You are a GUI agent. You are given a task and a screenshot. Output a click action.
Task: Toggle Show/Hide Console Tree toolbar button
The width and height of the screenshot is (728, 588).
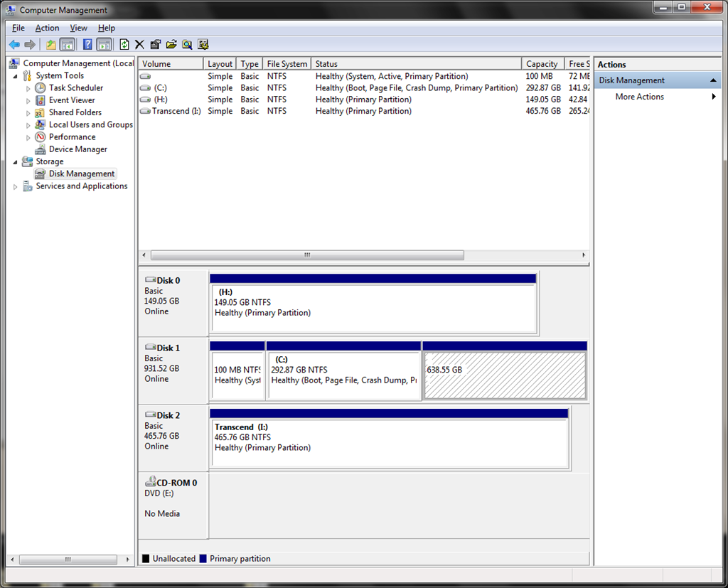click(68, 45)
